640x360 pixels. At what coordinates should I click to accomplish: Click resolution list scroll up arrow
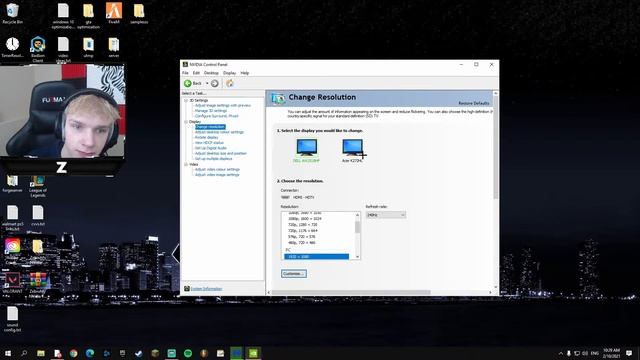(x=358, y=215)
